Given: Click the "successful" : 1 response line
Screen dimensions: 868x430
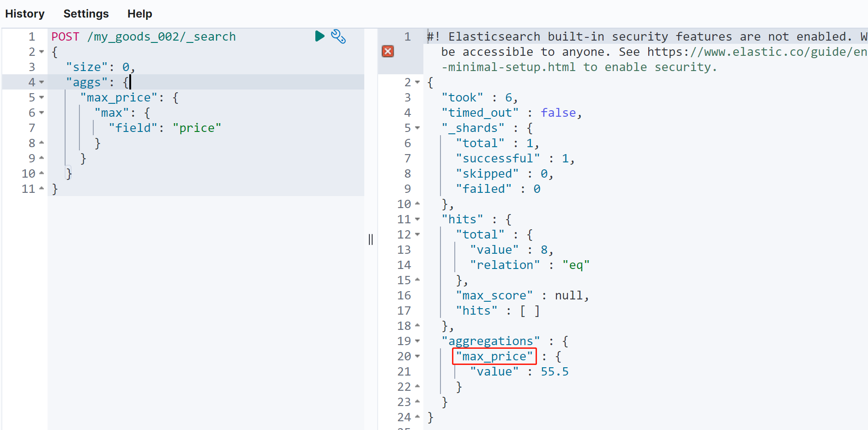Looking at the screenshot, I should 515,158.
